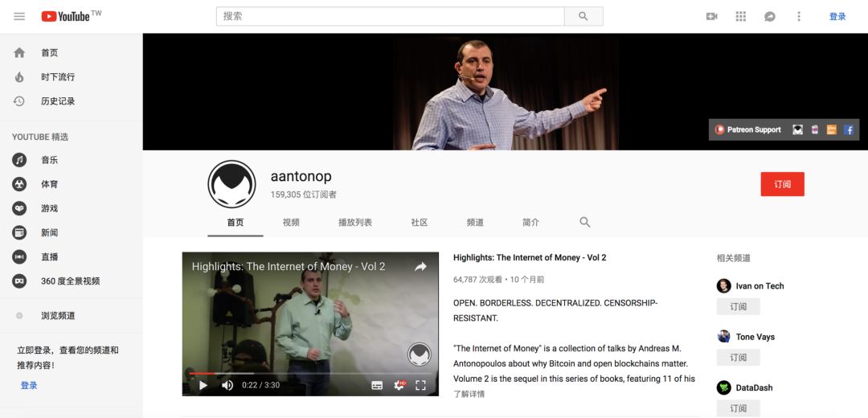868x418 pixels.
Task: Click the Facebook icon on banner
Action: pos(849,129)
